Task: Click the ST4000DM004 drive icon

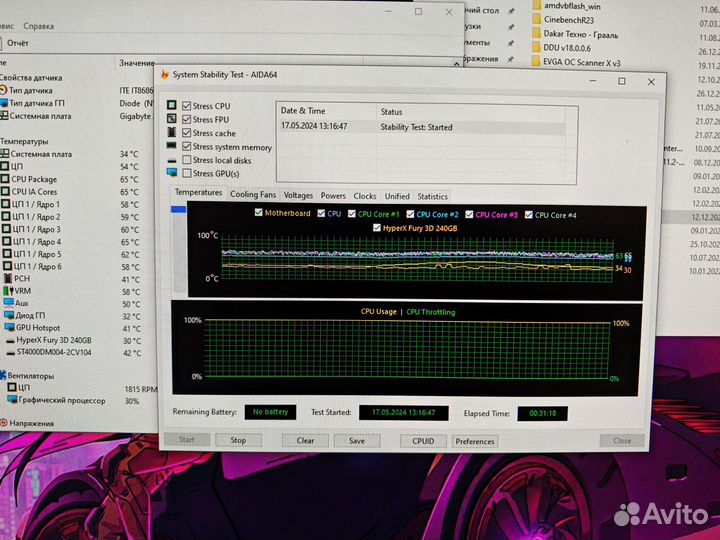Action: (11, 353)
